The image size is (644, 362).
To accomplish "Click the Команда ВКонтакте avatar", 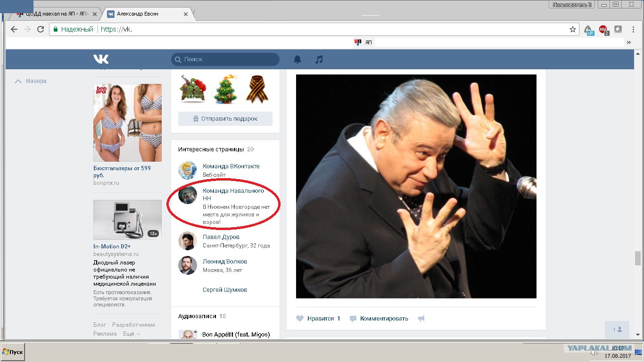I will click(187, 170).
